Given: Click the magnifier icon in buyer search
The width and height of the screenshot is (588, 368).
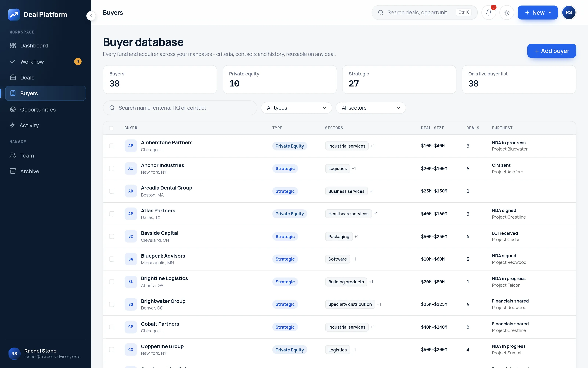Looking at the screenshot, I should [112, 108].
